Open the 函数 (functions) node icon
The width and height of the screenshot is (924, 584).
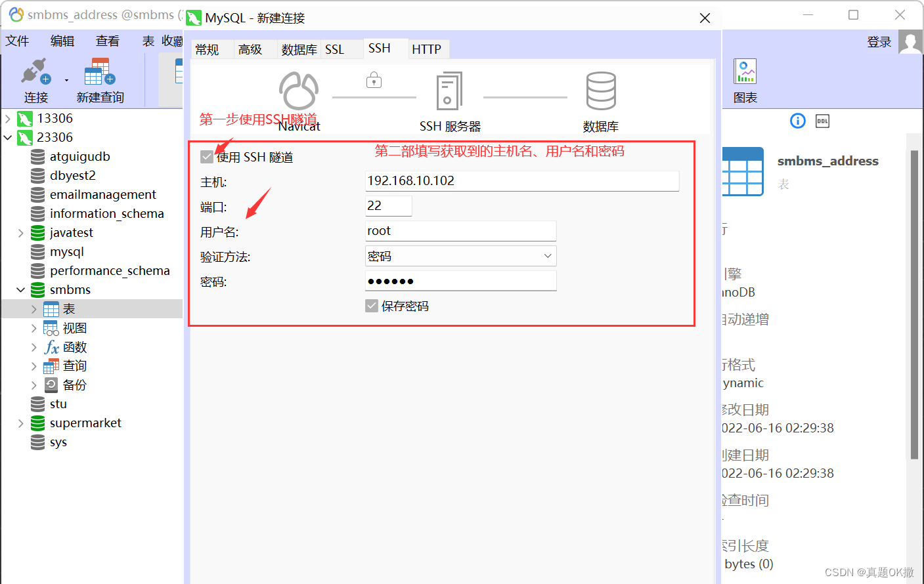coord(51,346)
